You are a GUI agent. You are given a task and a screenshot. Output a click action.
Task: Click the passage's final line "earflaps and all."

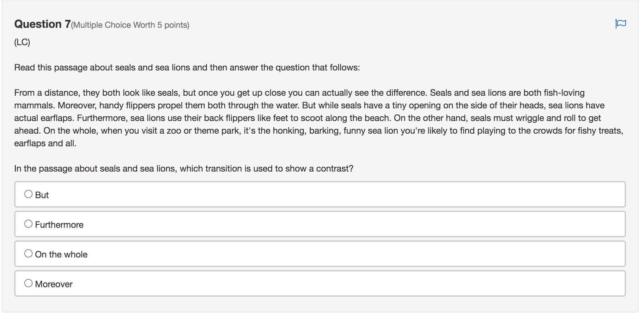[45, 143]
